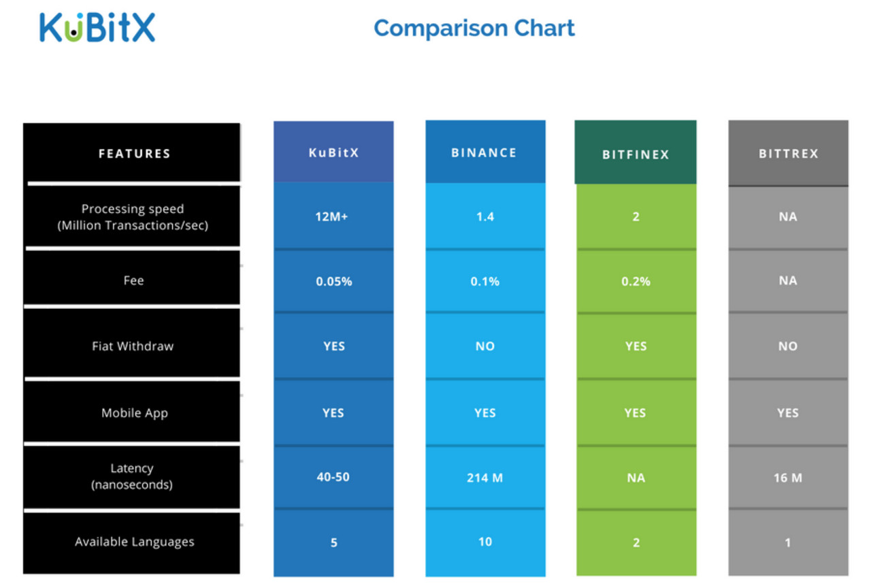871x588 pixels.
Task: Click Bittrex's 16 M latency cell
Action: coord(788,478)
